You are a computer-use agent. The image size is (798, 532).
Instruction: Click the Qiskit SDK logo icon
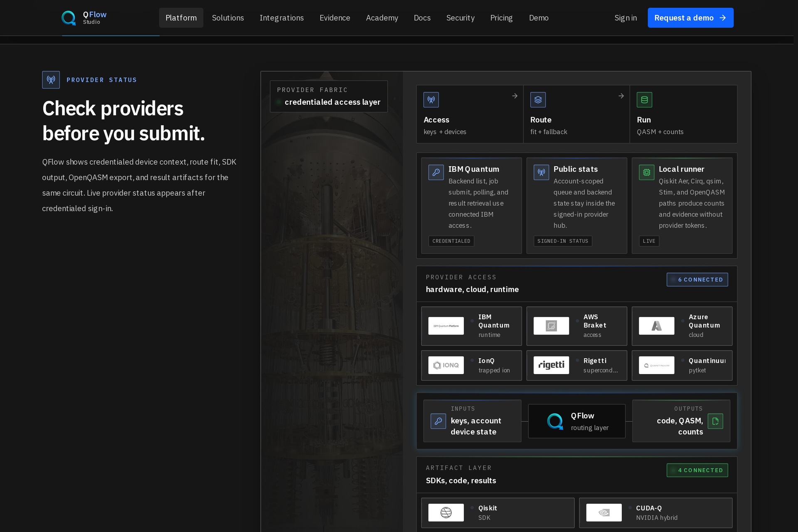click(x=446, y=512)
